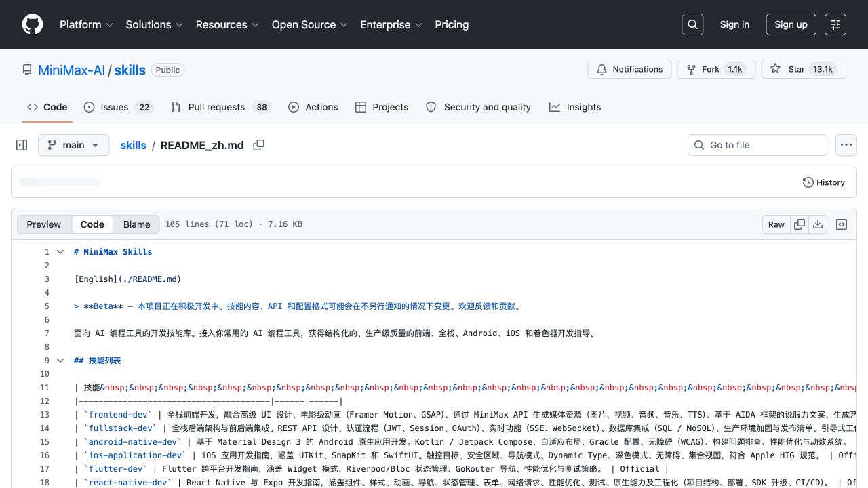Click the repository icon beside MiniMax-AI
This screenshot has width=868, height=488.
(27, 70)
